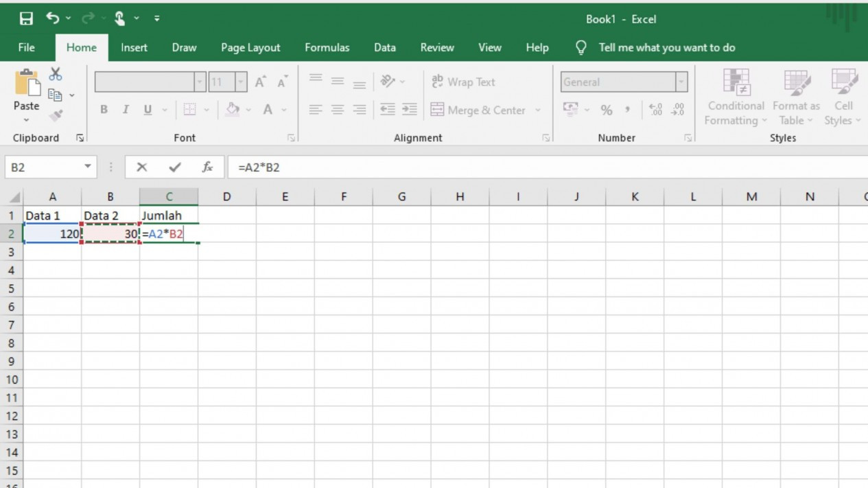
Task: Click the Copy icon
Action: tap(56, 95)
